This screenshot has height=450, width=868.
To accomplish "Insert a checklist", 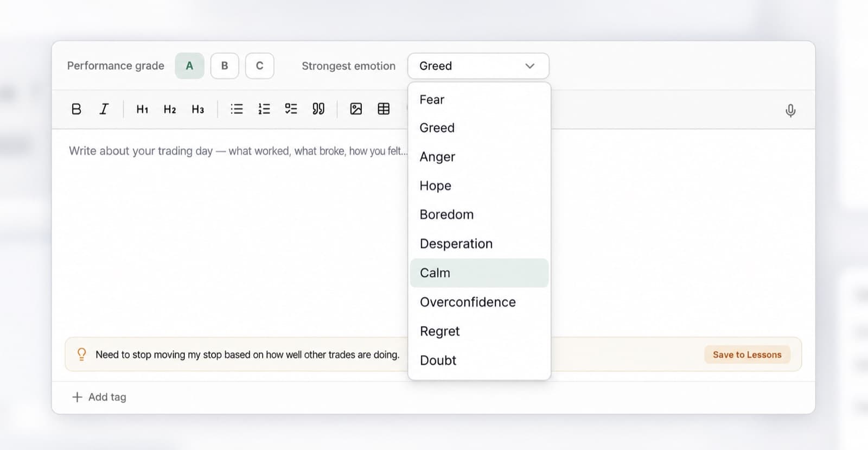I will click(291, 109).
